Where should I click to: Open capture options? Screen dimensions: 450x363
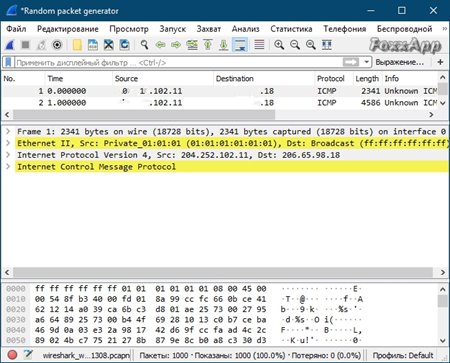pyautogui.click(x=57, y=45)
